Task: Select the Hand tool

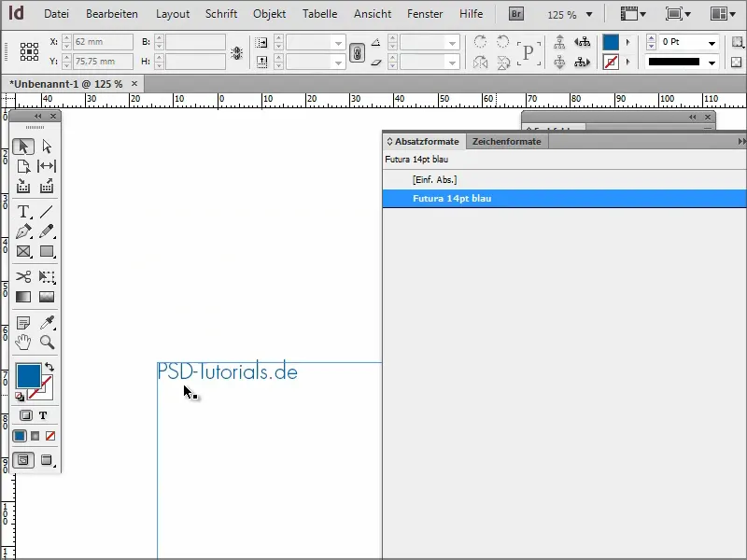Action: coord(22,342)
